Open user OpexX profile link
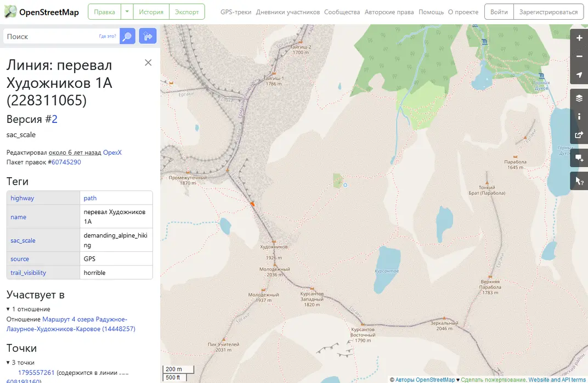The image size is (588, 383). tap(112, 153)
